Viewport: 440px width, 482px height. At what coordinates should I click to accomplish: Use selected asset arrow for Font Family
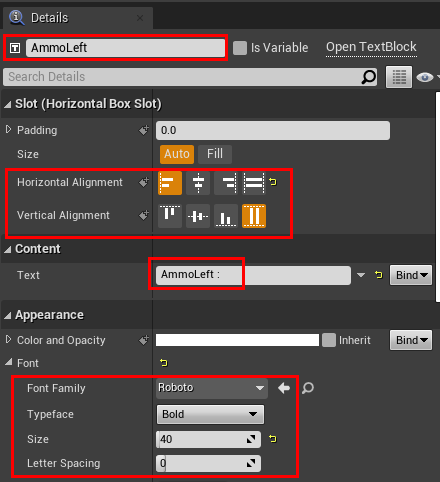point(284,388)
